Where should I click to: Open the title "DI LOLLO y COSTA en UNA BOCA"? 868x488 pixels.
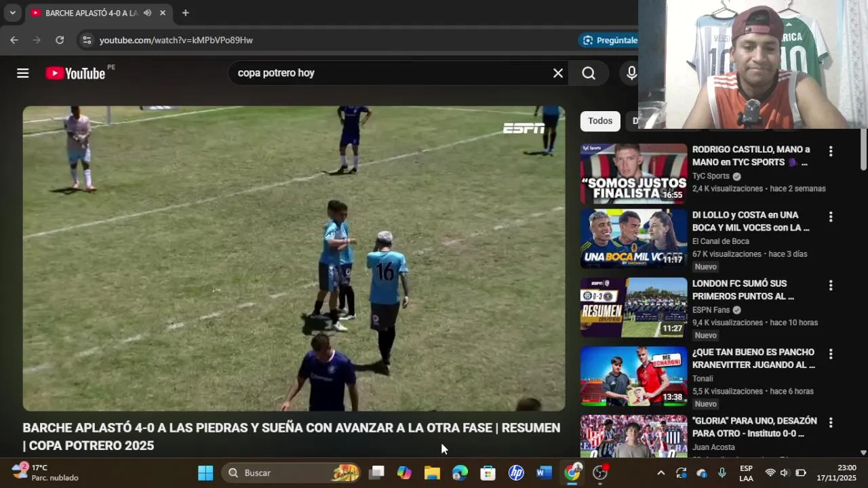751,221
